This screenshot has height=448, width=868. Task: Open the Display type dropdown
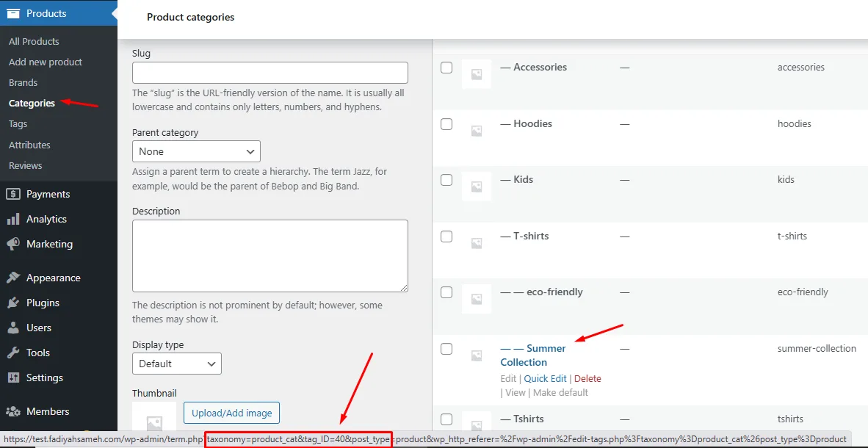click(176, 364)
